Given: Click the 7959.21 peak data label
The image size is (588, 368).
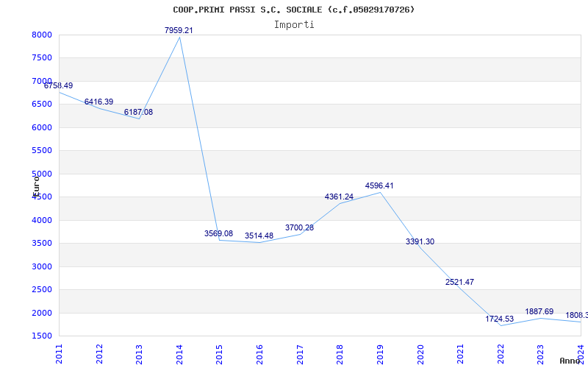Looking at the screenshot, I should pos(179,30).
